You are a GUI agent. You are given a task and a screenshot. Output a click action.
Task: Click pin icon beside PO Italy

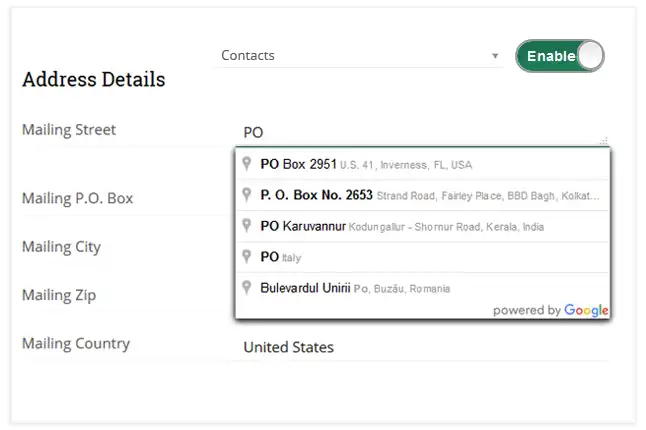click(247, 257)
